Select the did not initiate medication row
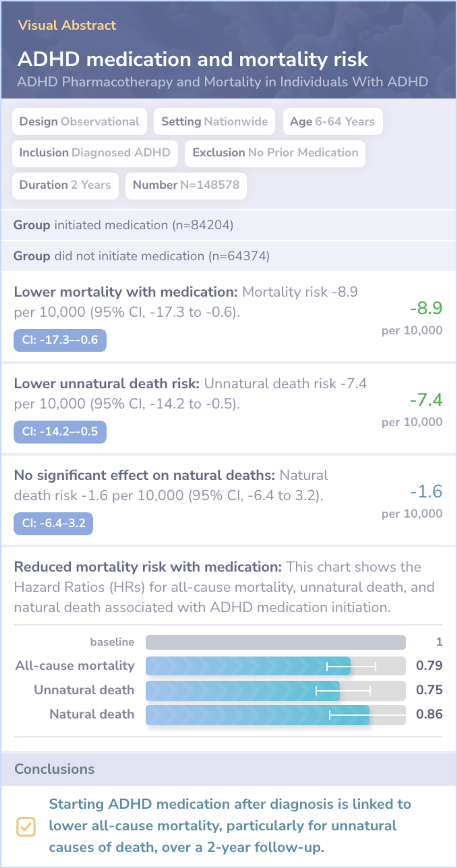Screen dimensions: 457x868 point(228,256)
